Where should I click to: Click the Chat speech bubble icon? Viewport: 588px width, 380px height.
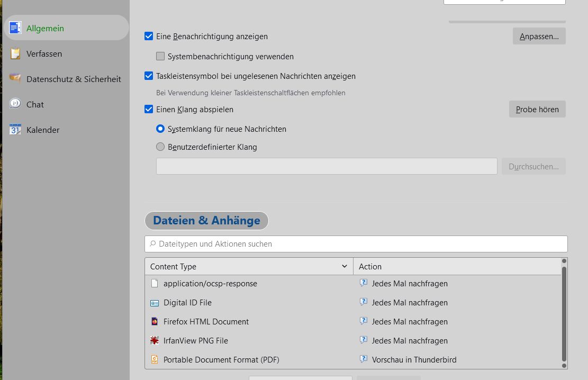15,104
